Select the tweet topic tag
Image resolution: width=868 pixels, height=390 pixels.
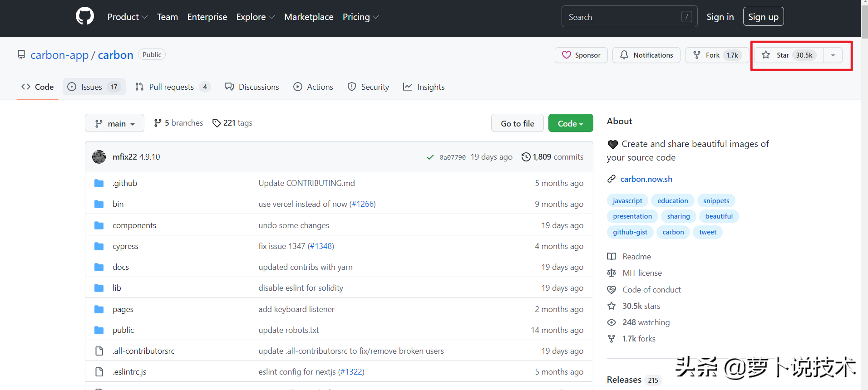point(708,232)
